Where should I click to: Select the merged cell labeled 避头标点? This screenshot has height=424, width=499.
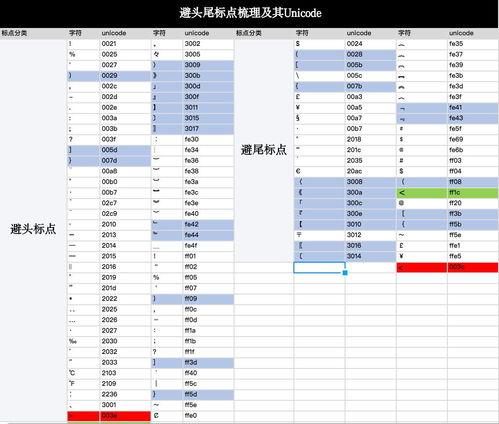click(x=33, y=229)
